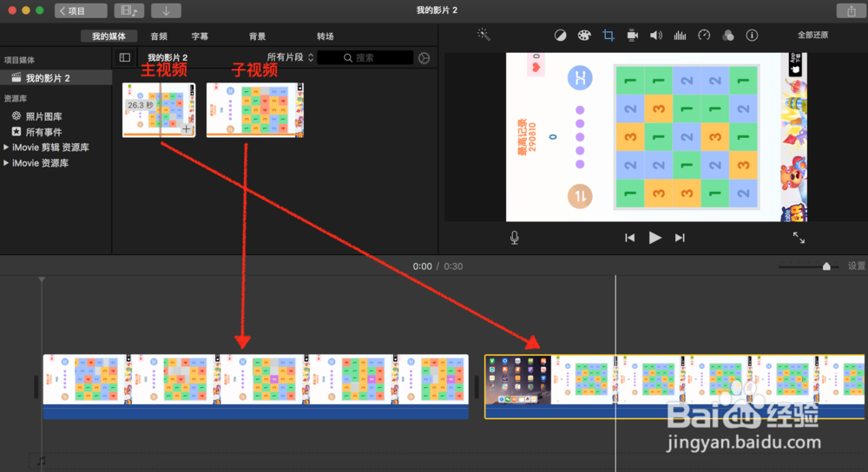Select the yellow-outlined second timeline clip

(x=674, y=386)
